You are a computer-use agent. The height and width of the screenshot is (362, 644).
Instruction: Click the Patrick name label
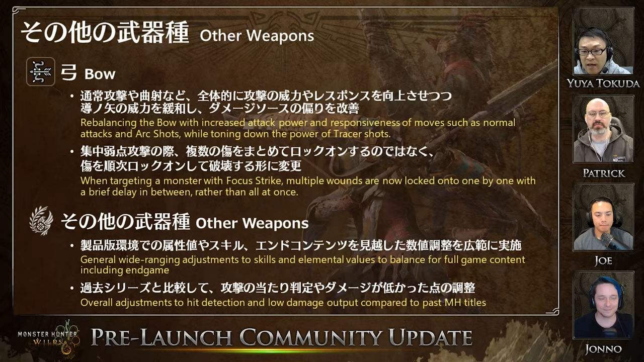604,173
